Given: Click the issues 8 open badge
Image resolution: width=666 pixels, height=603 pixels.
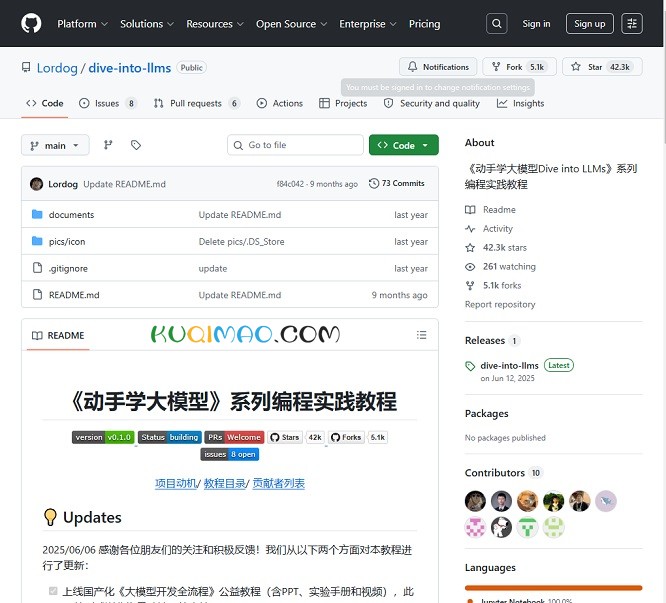Looking at the screenshot, I should [230, 454].
